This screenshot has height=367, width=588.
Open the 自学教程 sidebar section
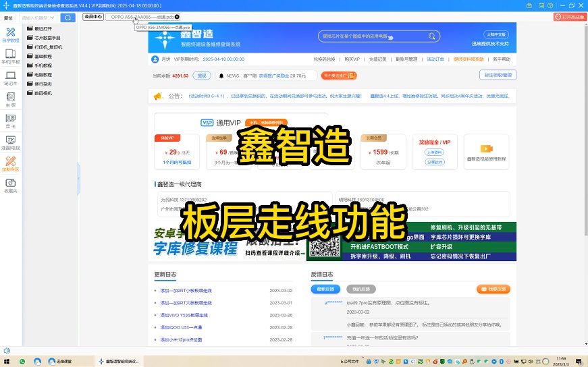10,34
